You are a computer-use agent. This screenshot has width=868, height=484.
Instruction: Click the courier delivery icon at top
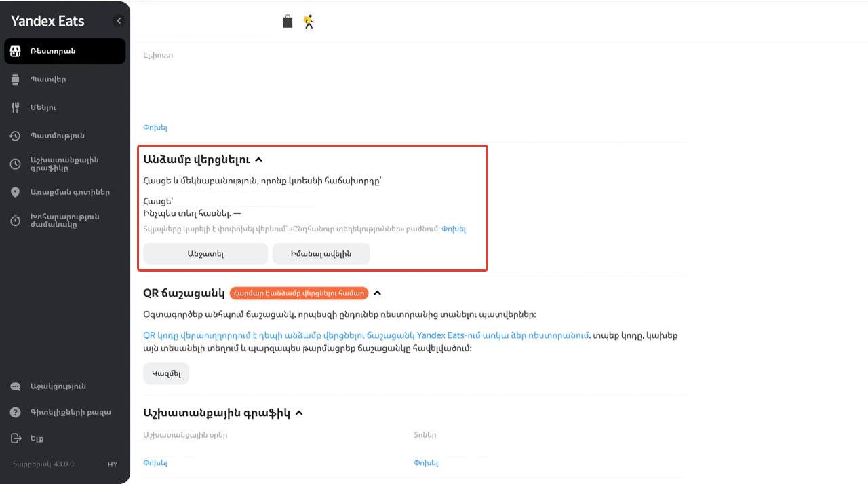309,22
